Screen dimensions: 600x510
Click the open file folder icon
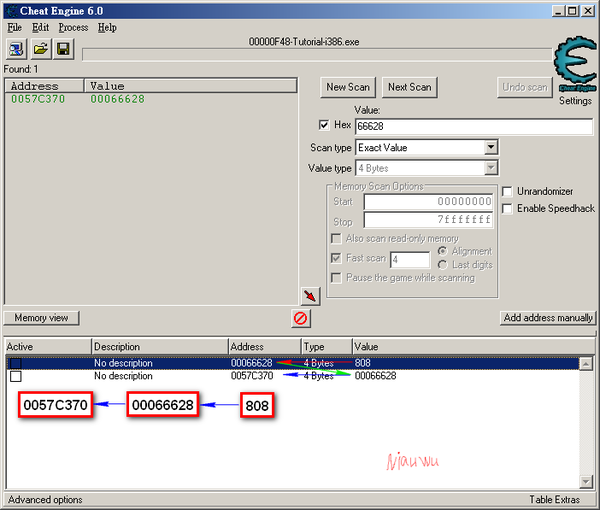(41, 49)
